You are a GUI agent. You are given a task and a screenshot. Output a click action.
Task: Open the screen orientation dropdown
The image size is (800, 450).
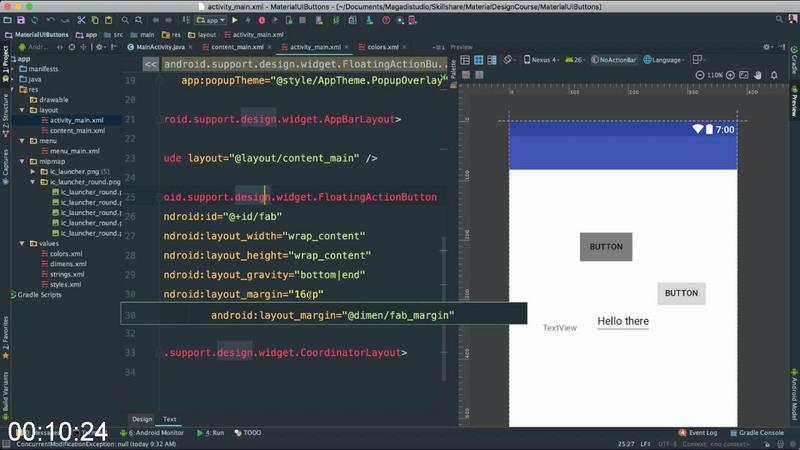[x=508, y=60]
